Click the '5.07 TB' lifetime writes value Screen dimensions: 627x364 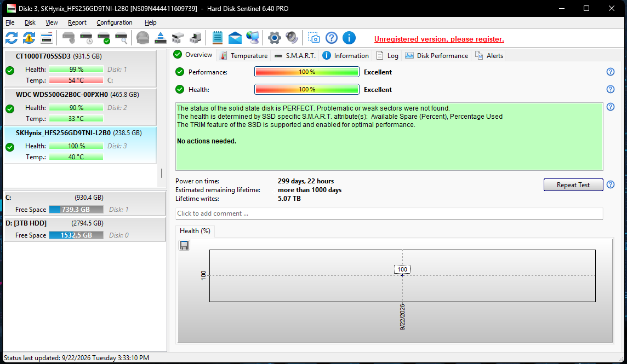289,199
